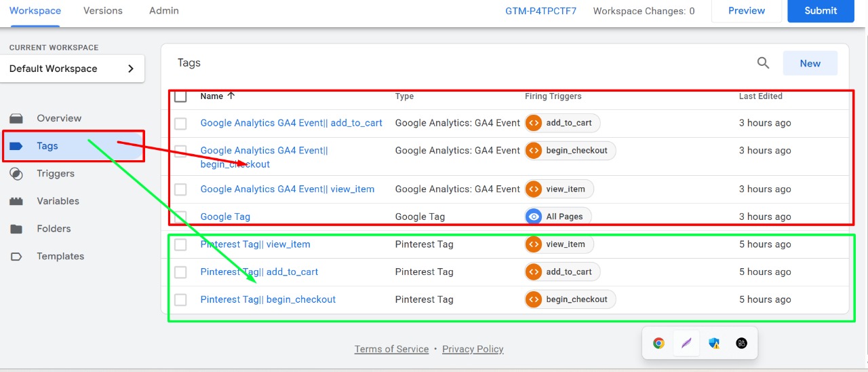Click add_to_cart trigger icon in GA4 row

click(534, 123)
